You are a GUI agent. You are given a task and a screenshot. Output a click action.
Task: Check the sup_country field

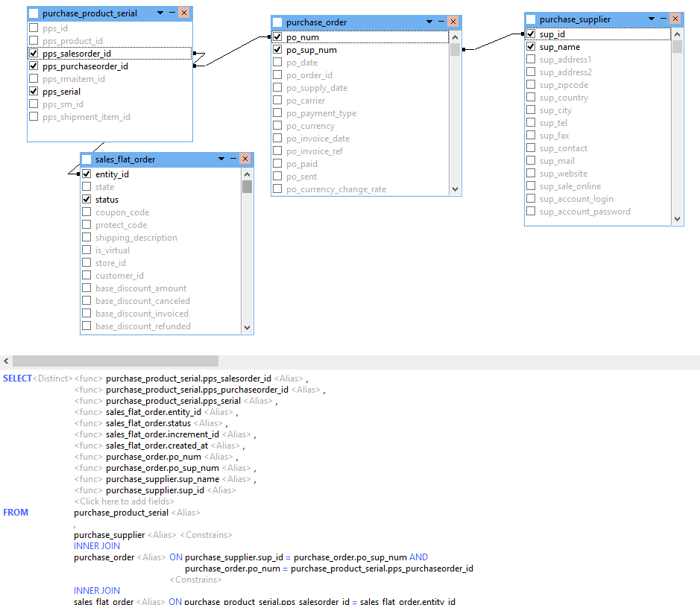(x=531, y=97)
